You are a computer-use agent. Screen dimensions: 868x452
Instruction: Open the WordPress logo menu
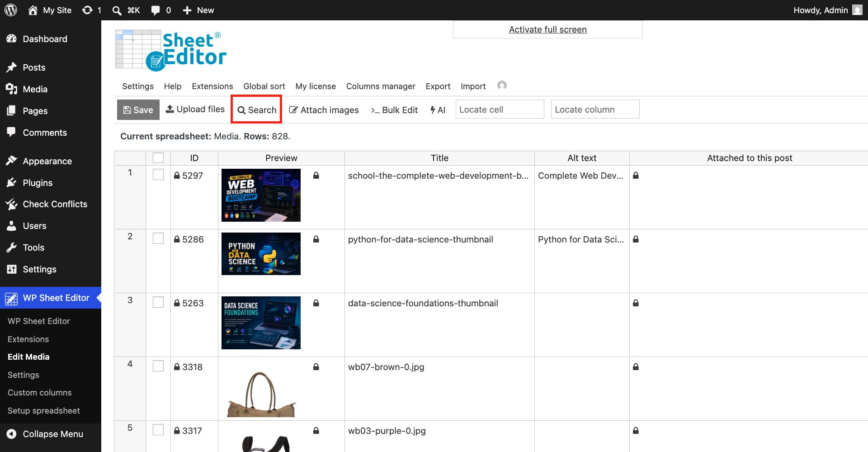pyautogui.click(x=11, y=10)
